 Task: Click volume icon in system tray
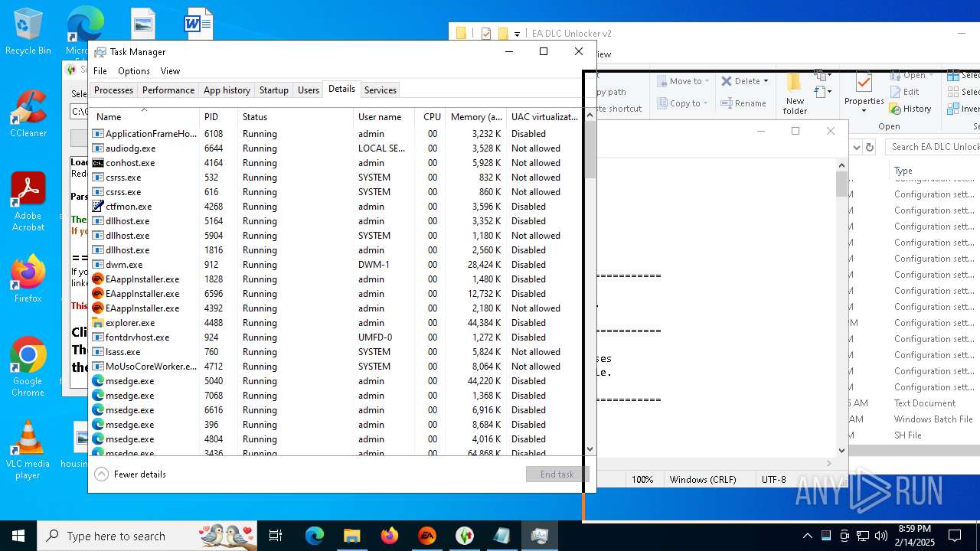click(x=881, y=536)
